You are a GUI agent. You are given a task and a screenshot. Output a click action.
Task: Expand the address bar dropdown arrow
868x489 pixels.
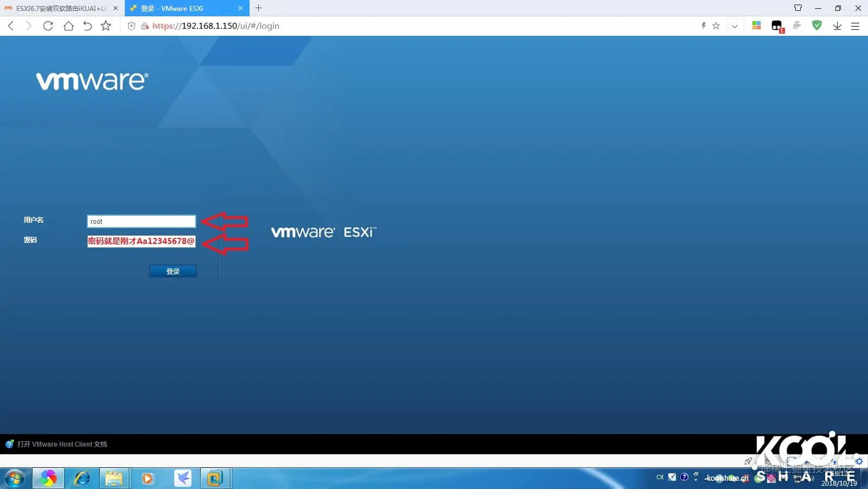click(x=735, y=26)
